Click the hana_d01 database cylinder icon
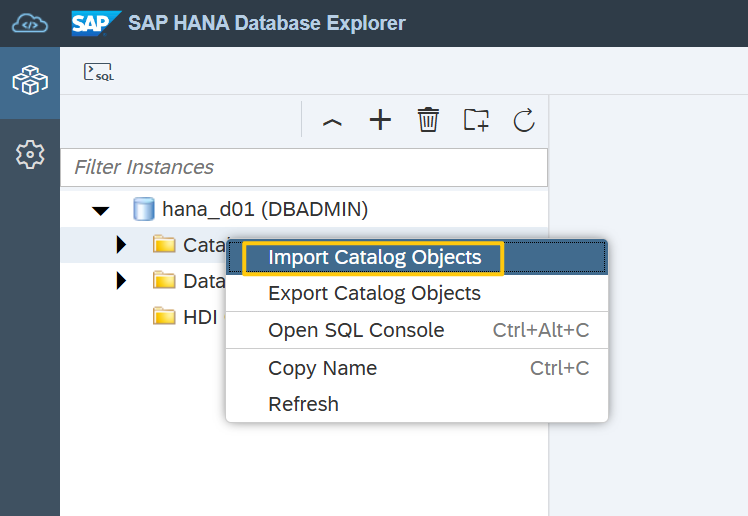748x516 pixels. coord(144,209)
